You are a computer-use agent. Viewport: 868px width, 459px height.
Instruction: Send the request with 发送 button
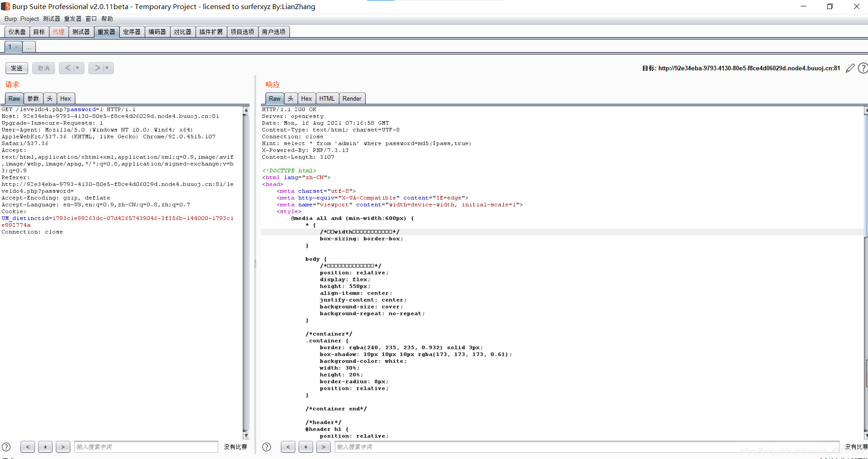coord(17,68)
